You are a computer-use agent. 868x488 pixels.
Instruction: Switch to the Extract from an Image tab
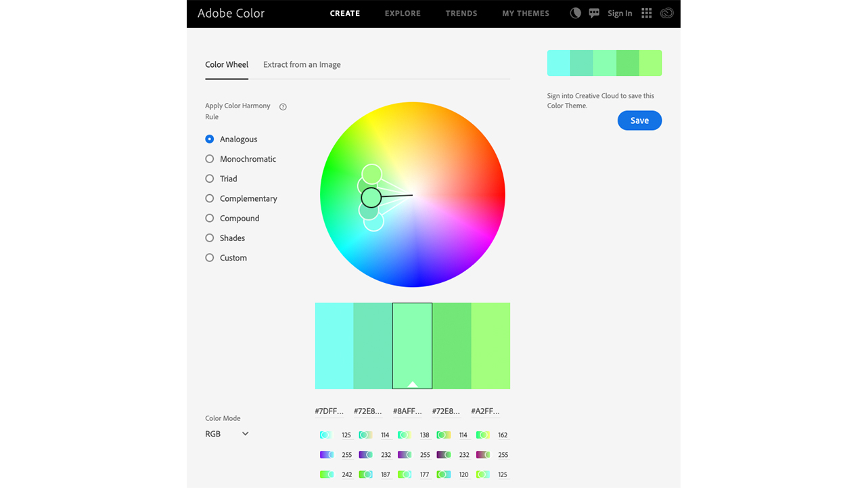pyautogui.click(x=301, y=64)
